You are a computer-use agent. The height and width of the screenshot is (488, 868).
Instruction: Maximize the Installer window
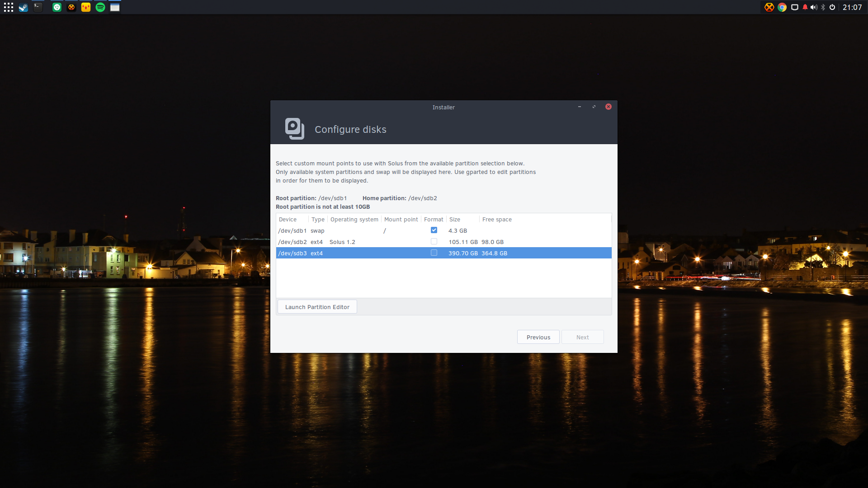click(594, 107)
